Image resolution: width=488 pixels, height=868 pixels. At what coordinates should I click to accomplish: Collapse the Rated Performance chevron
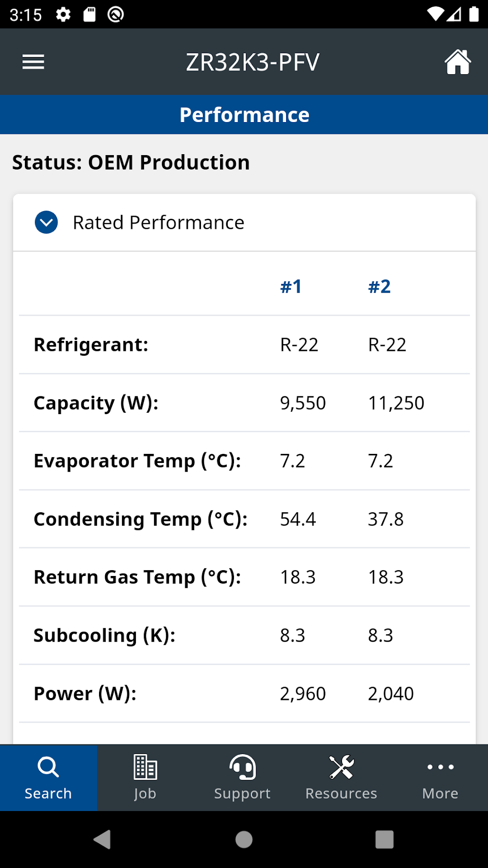(46, 223)
